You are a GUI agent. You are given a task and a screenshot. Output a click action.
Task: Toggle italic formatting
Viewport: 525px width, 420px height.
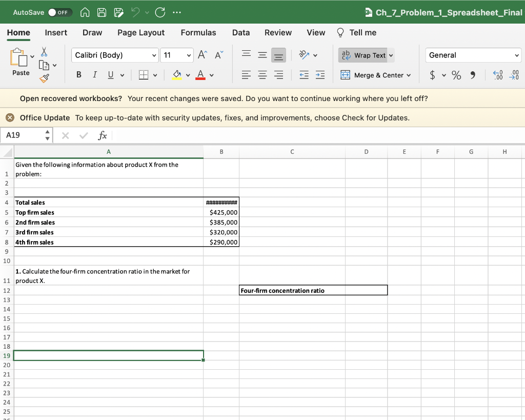[95, 75]
